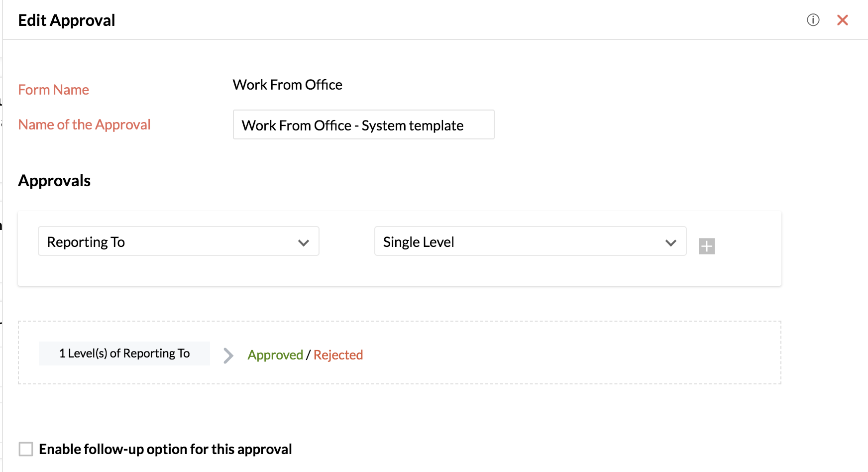Click the 'Name of the Approval' label

click(84, 124)
